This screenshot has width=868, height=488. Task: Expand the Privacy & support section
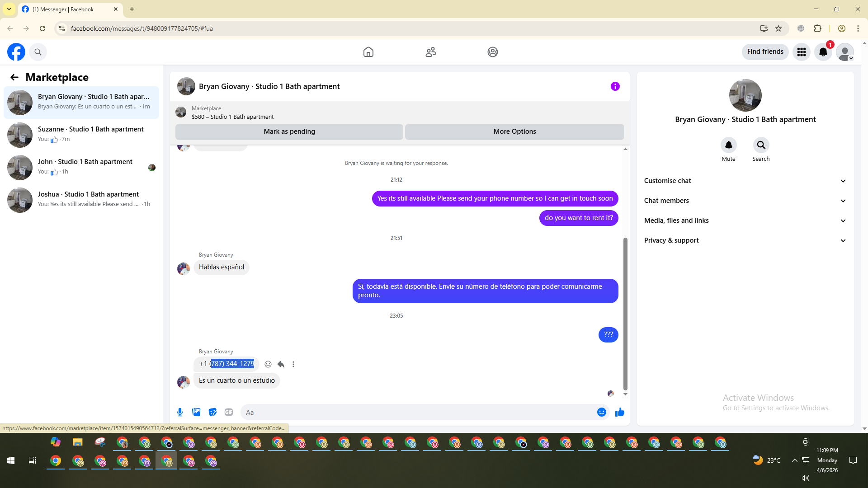point(745,240)
